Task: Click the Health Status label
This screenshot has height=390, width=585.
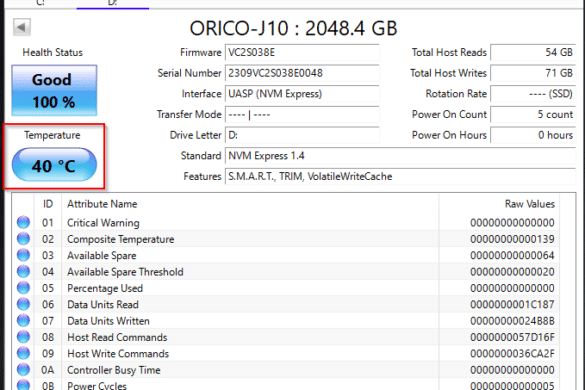Action: 53,53
